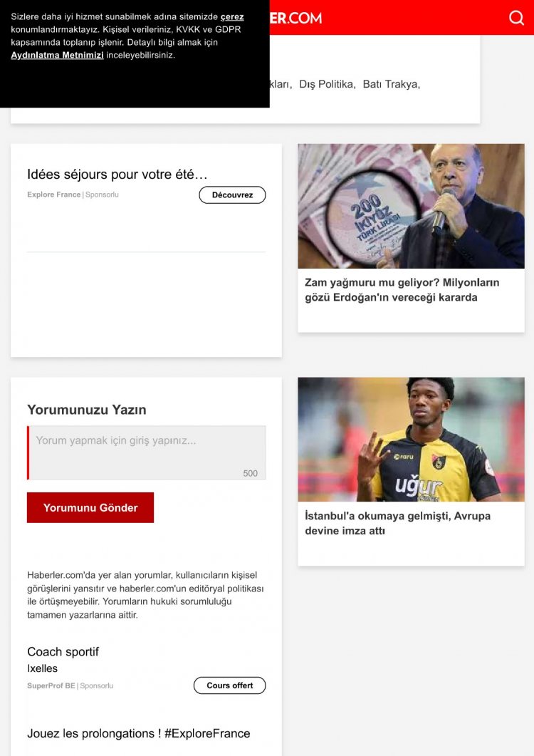This screenshot has width=534, height=756.
Task: Open the İstanbul'a okumaya gelmişti headline
Action: (397, 523)
